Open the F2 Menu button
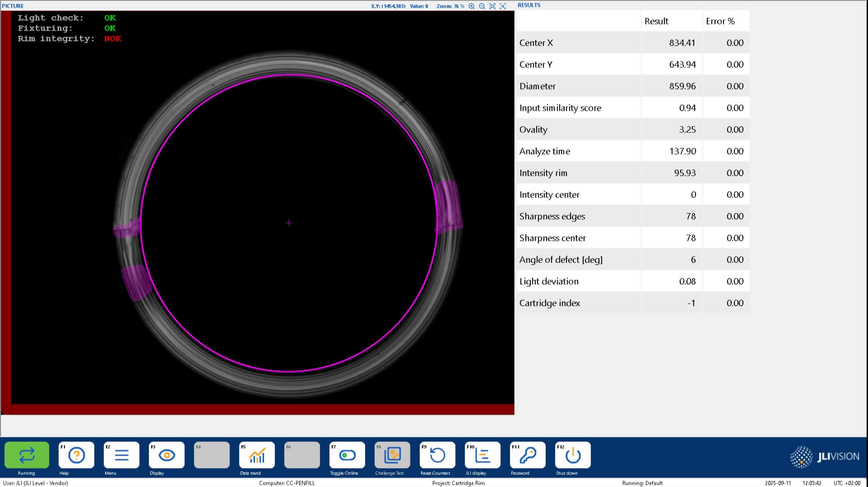Image resolution: width=868 pixels, height=487 pixels. click(x=121, y=455)
